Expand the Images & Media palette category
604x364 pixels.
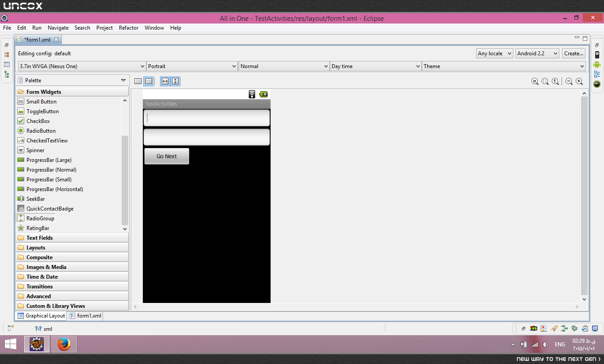72,267
